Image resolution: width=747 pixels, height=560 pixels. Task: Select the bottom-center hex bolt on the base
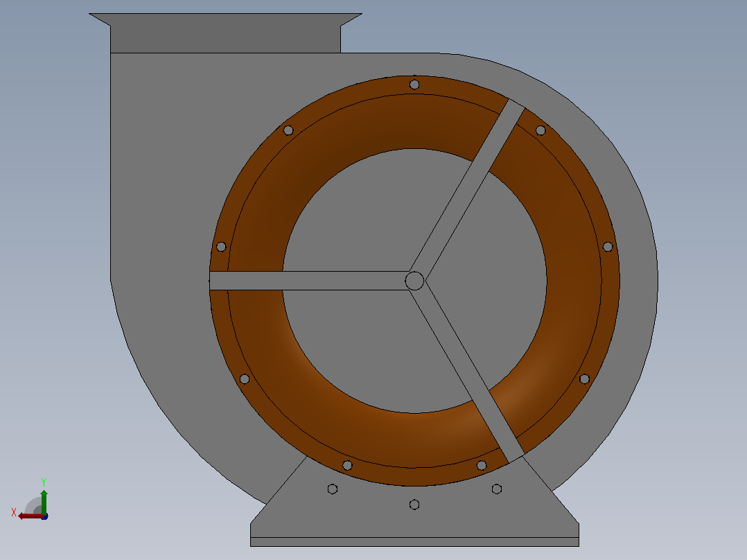(x=414, y=505)
